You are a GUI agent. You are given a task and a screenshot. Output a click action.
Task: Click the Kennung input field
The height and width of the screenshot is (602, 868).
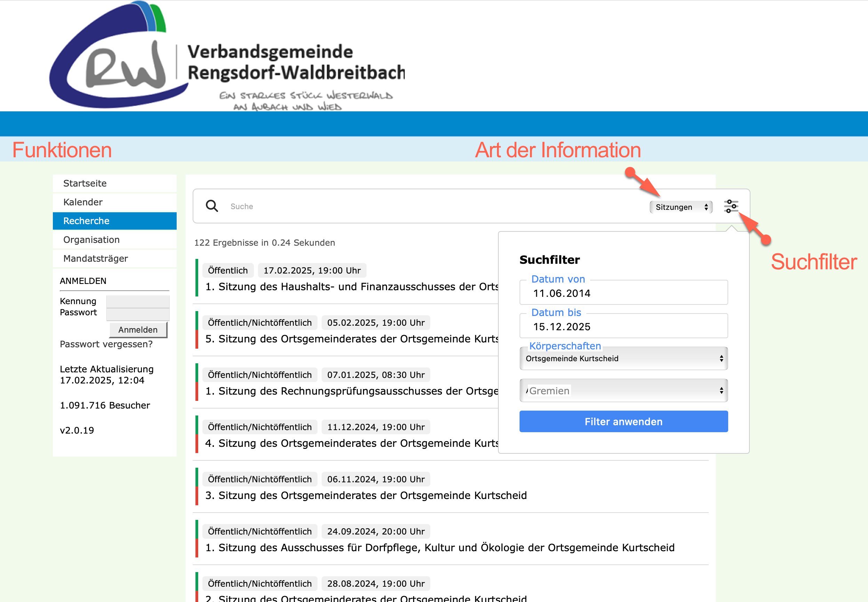click(138, 301)
